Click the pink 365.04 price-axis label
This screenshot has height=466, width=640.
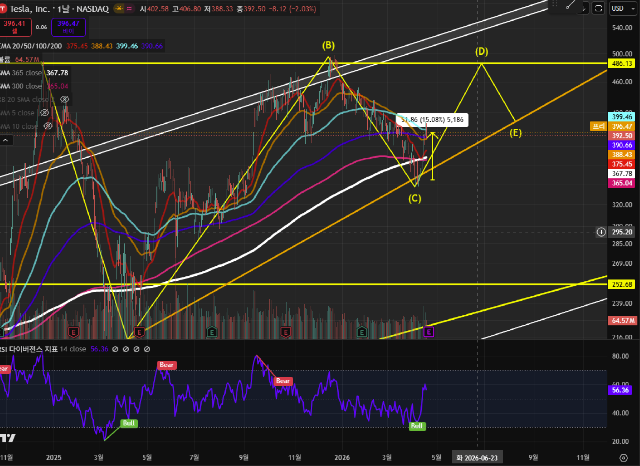(622, 183)
